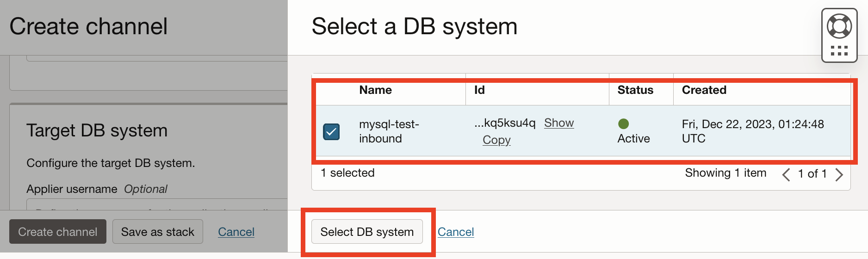Click the Name column header

(x=375, y=90)
